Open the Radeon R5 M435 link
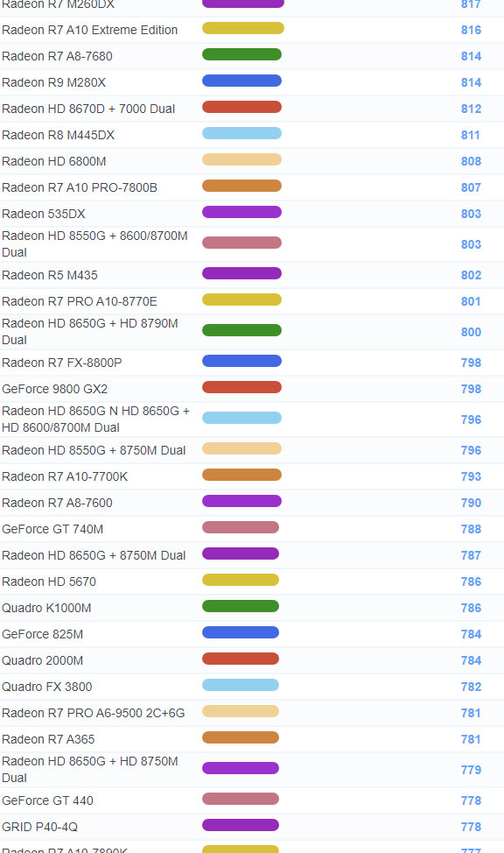Screen dimensions: 504x853 click(50, 275)
